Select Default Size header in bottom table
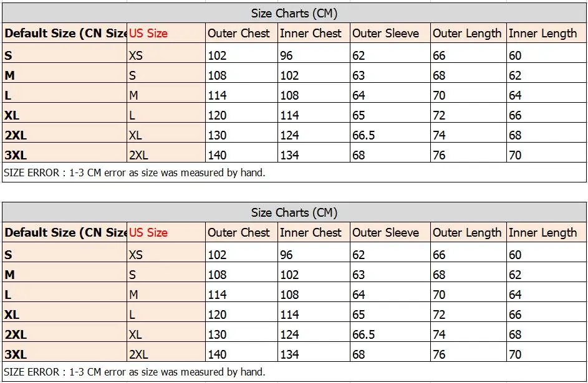The width and height of the screenshot is (588, 383). click(65, 232)
